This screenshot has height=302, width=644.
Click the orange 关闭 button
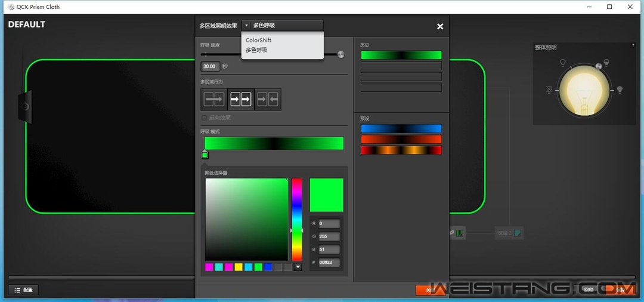click(x=431, y=290)
